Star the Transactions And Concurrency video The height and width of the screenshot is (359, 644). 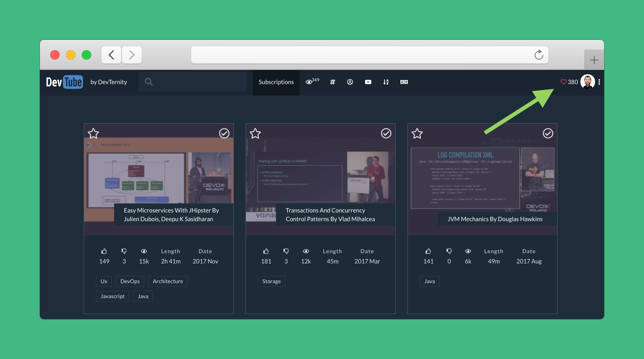tap(255, 133)
